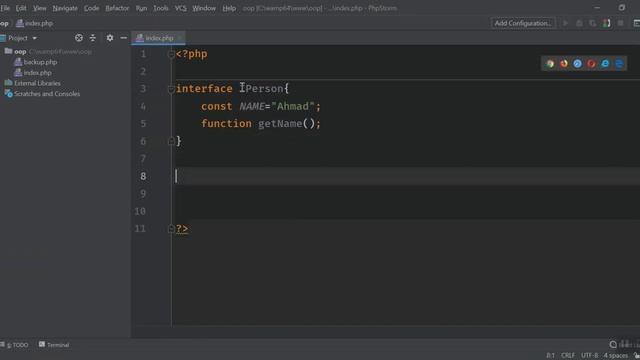Click line number 9 in the gutter

(x=143, y=193)
